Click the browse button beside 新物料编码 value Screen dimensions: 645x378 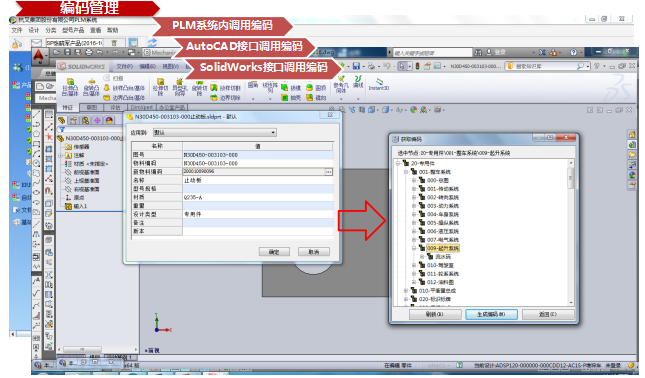[x=328, y=172]
